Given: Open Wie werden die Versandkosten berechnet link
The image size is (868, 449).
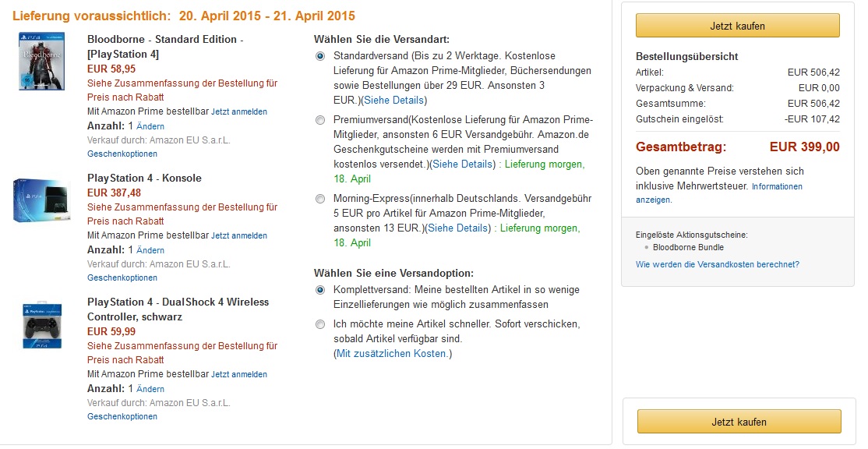Looking at the screenshot, I should (x=718, y=264).
